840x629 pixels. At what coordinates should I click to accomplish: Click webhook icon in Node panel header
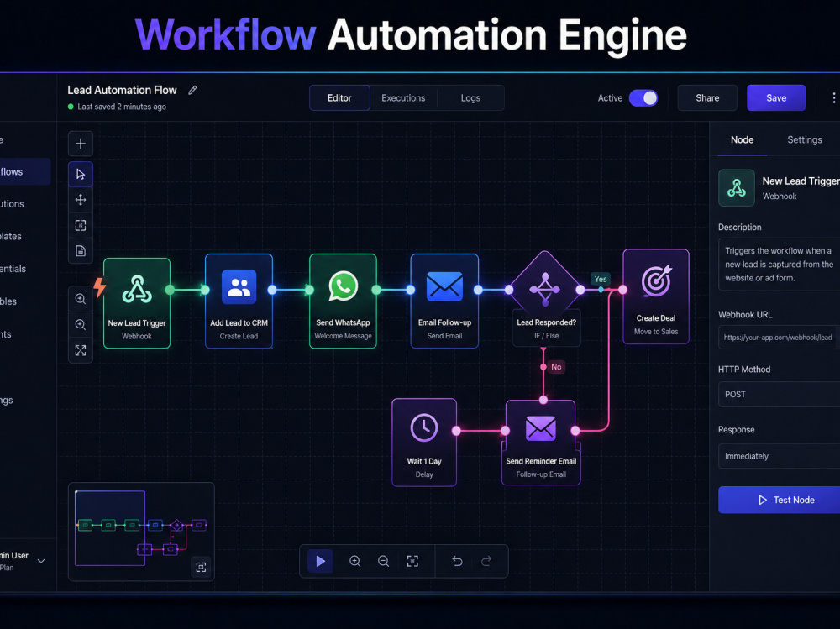737,188
